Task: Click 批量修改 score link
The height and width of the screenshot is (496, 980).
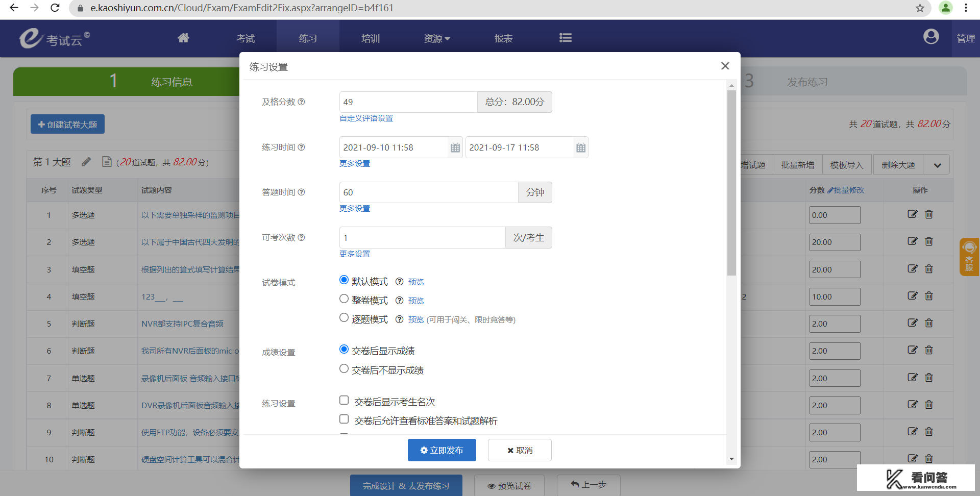Action: pos(846,190)
